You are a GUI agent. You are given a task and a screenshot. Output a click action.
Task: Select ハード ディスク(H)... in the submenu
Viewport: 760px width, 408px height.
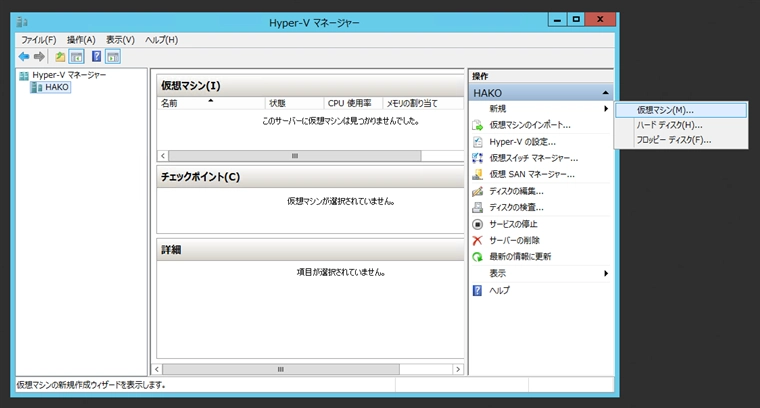tap(681, 125)
